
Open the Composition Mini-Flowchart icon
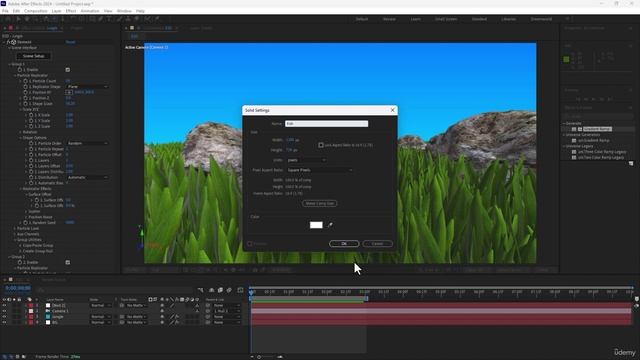[200, 290]
